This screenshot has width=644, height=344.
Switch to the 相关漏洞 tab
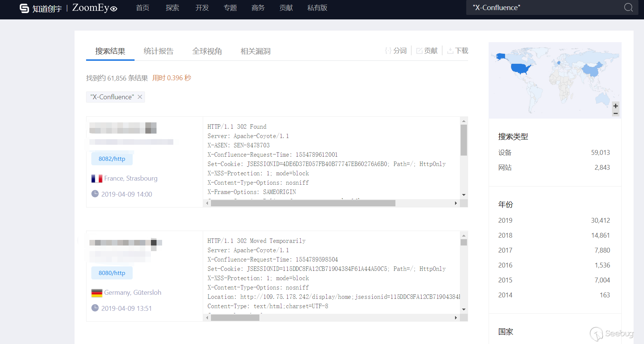coord(256,51)
